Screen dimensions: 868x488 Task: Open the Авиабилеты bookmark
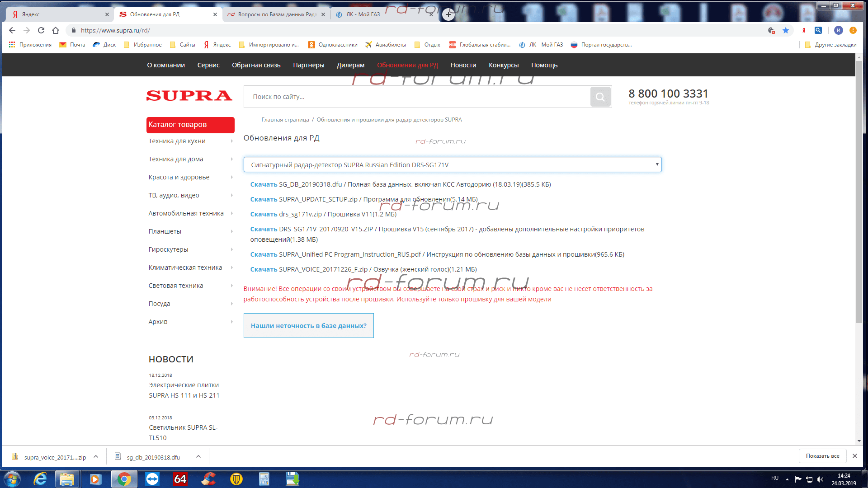(x=386, y=45)
